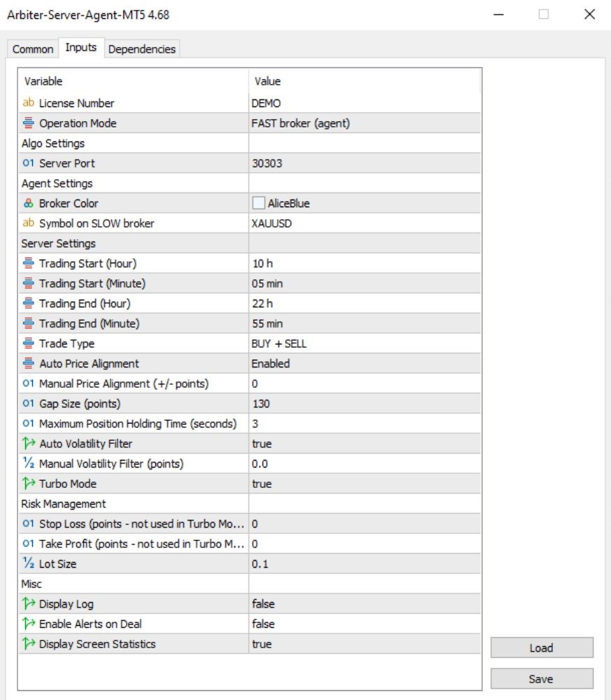Open the Dependencies tab
This screenshot has width=611, height=700.
(x=142, y=49)
